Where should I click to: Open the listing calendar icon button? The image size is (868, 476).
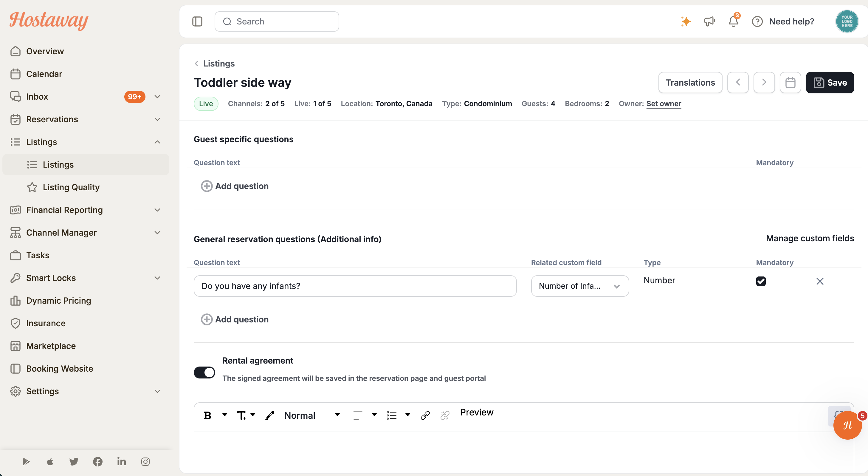coord(790,83)
